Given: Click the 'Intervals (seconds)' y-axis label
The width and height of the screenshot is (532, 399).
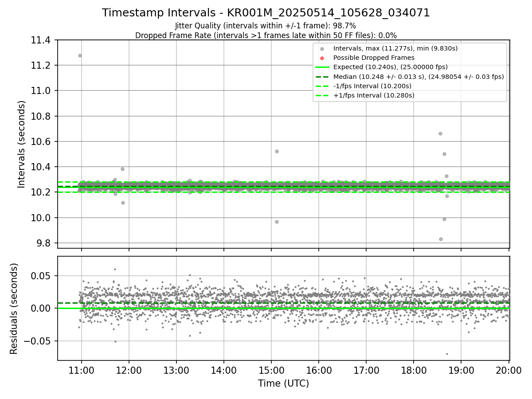Looking at the screenshot, I should (x=22, y=144).
